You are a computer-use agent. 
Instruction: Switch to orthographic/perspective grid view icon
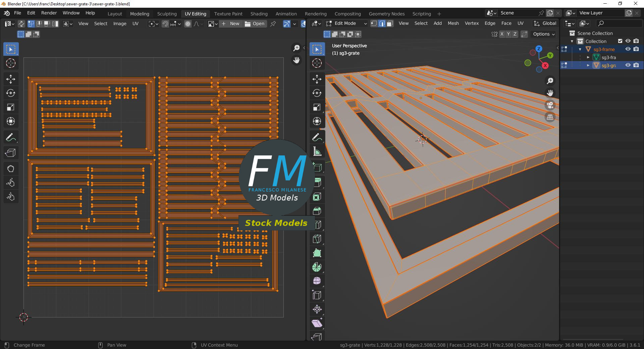(550, 117)
